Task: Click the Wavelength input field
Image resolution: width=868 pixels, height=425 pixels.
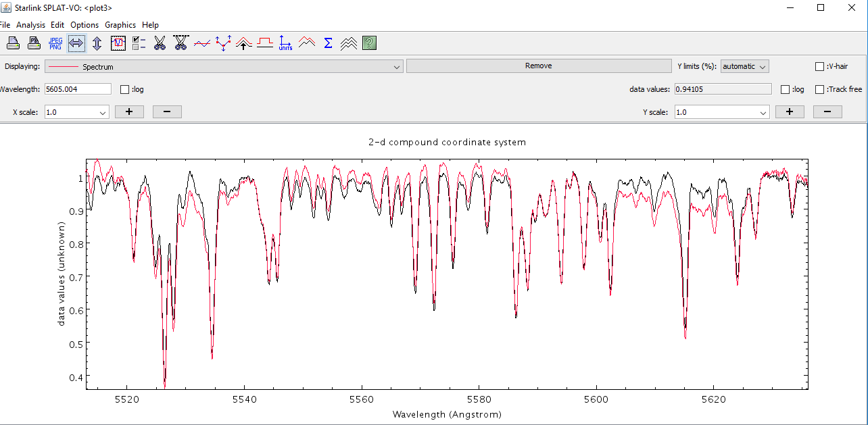Action: point(77,89)
